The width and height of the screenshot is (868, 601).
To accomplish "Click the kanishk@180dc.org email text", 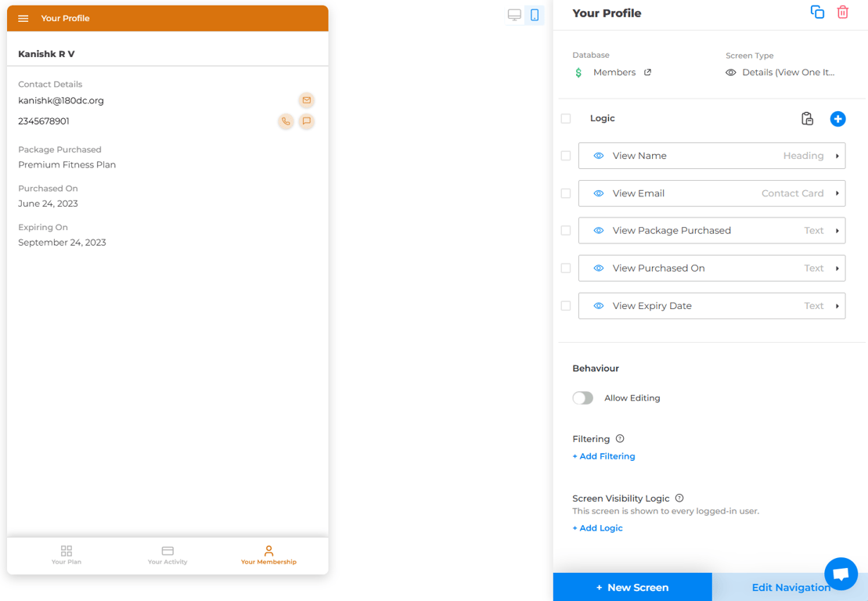I will click(61, 101).
